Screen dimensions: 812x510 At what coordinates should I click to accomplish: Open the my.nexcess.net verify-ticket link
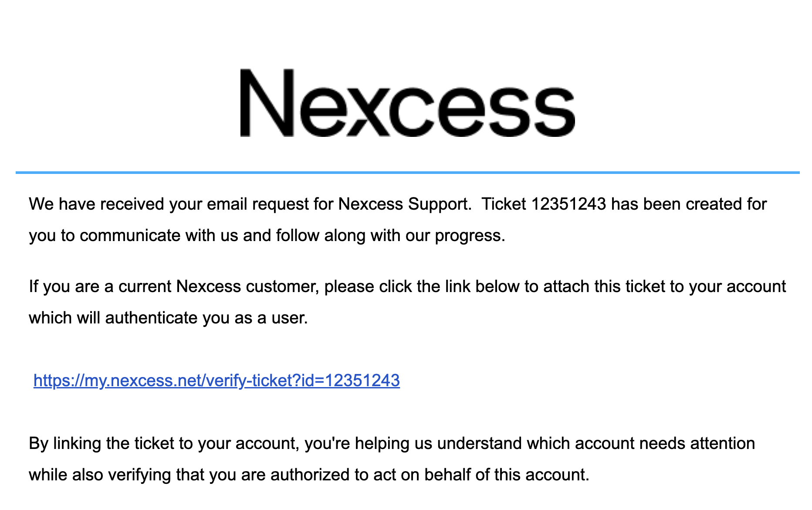(x=217, y=381)
